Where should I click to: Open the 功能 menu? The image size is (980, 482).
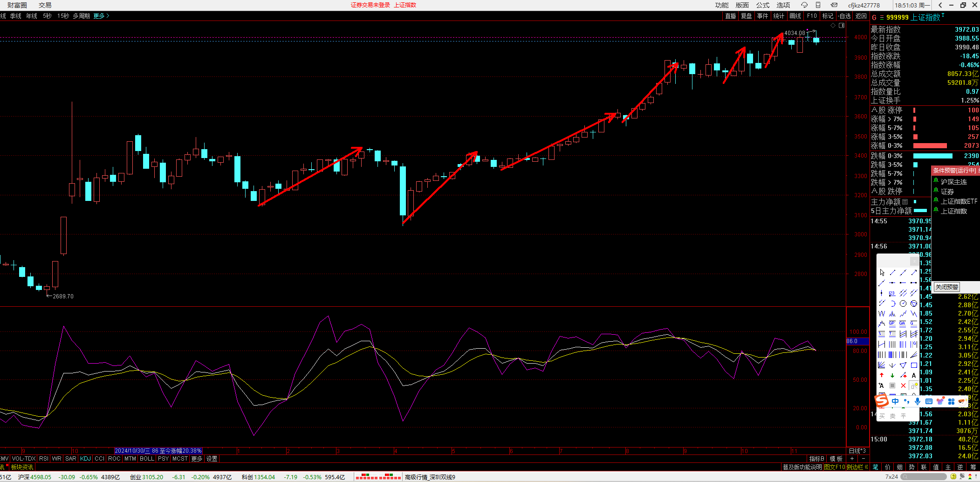click(x=722, y=5)
